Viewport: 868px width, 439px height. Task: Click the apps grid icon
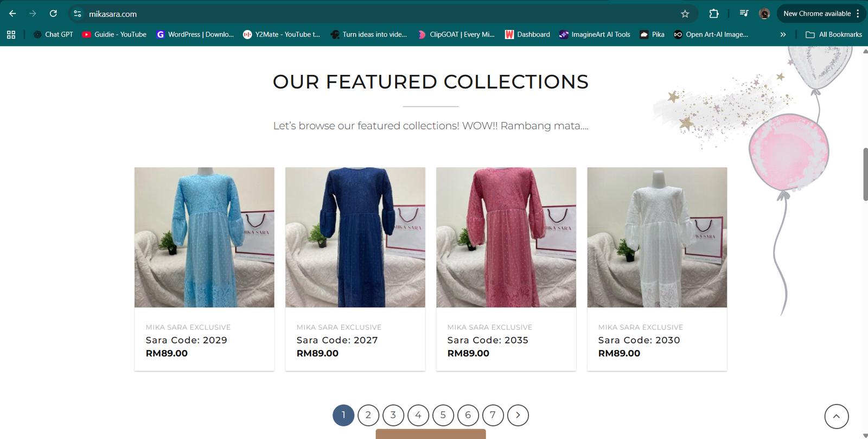coord(11,34)
